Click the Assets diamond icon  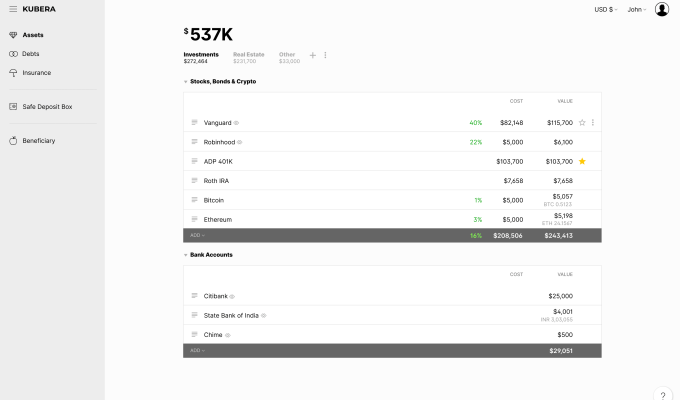[x=13, y=35]
